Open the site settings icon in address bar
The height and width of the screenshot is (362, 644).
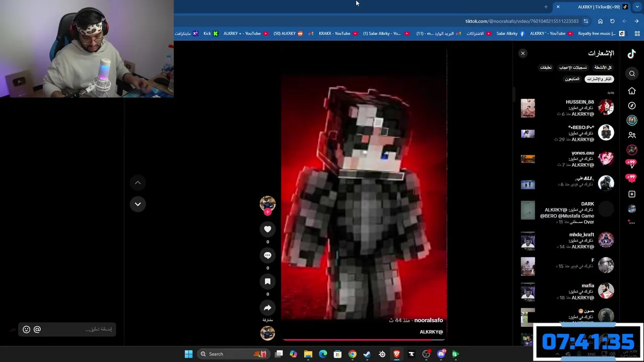586,21
